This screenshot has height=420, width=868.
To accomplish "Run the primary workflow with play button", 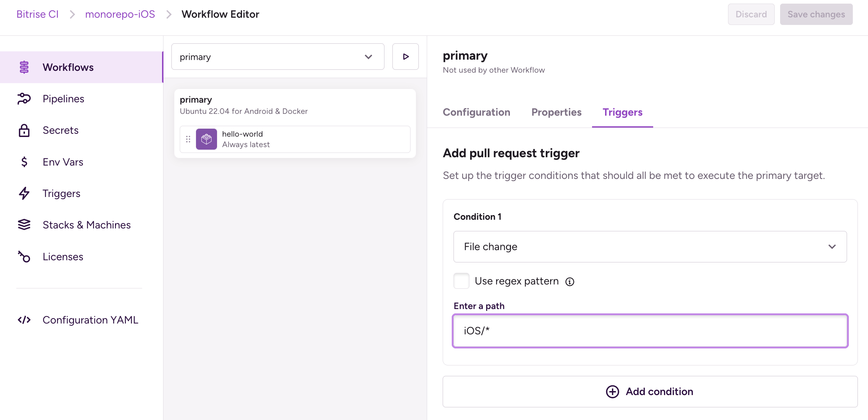I will [x=405, y=57].
